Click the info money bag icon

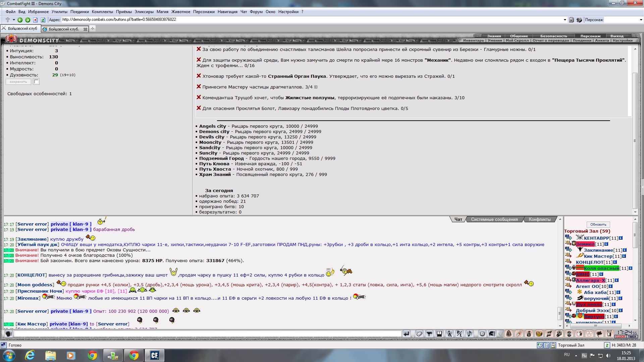click(x=529, y=334)
